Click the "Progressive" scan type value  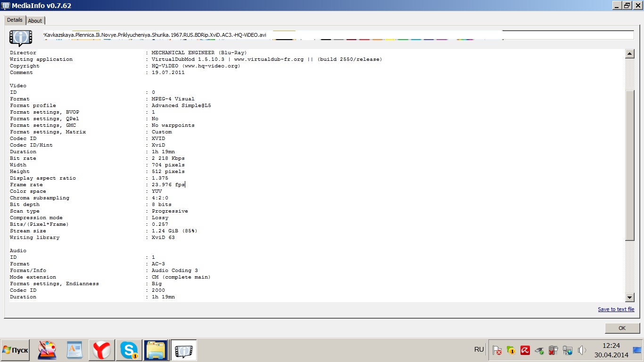[170, 211]
